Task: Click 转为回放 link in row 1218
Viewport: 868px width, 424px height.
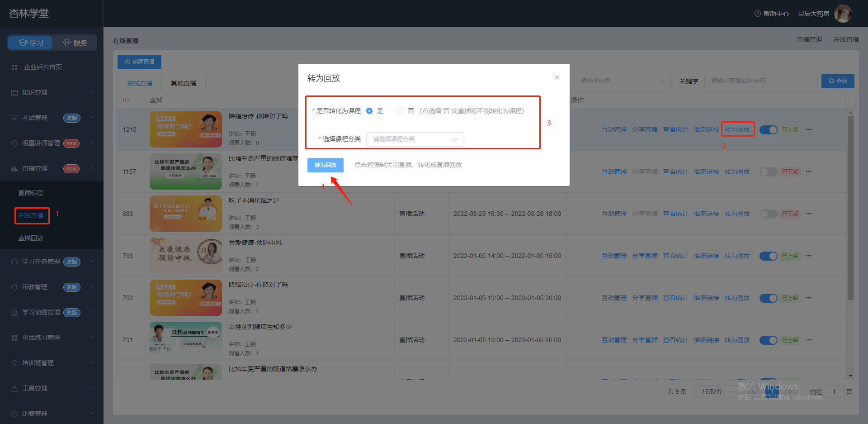Action: [737, 129]
